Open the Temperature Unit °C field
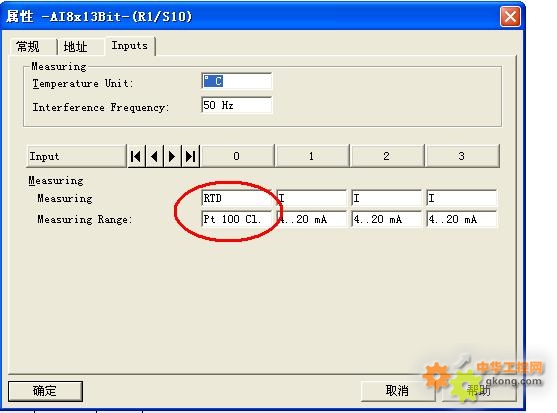557x413 pixels. click(237, 81)
